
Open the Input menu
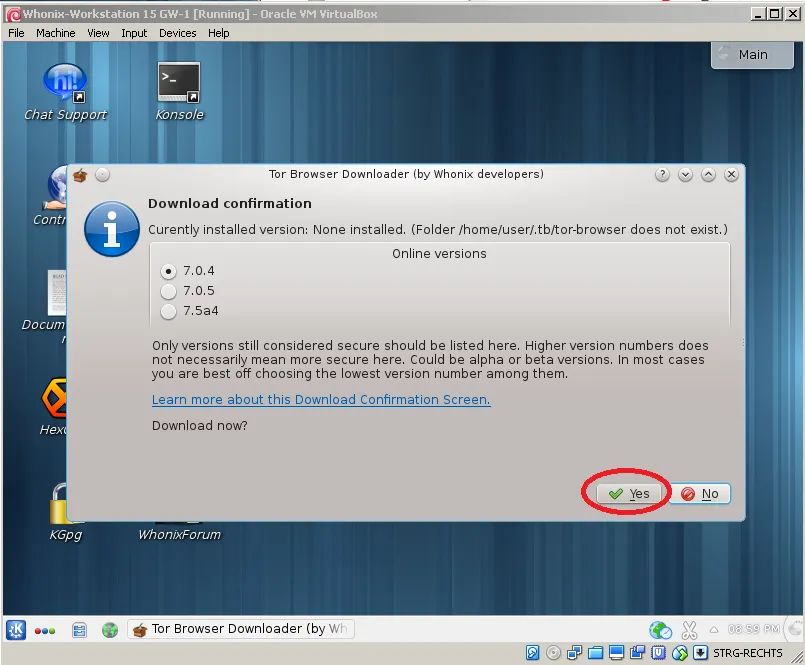pos(134,33)
